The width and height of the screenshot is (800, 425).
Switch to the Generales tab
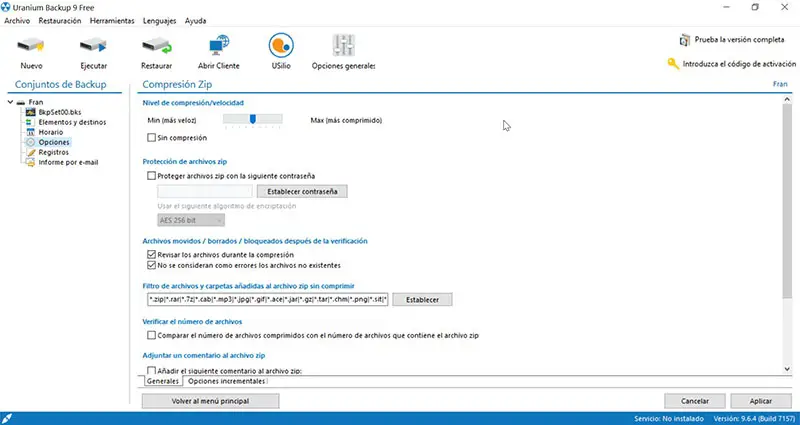click(163, 381)
